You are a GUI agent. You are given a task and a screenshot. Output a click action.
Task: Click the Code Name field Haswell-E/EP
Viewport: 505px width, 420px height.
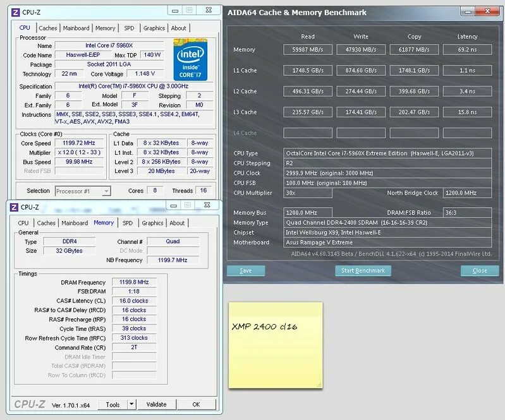click(83, 55)
